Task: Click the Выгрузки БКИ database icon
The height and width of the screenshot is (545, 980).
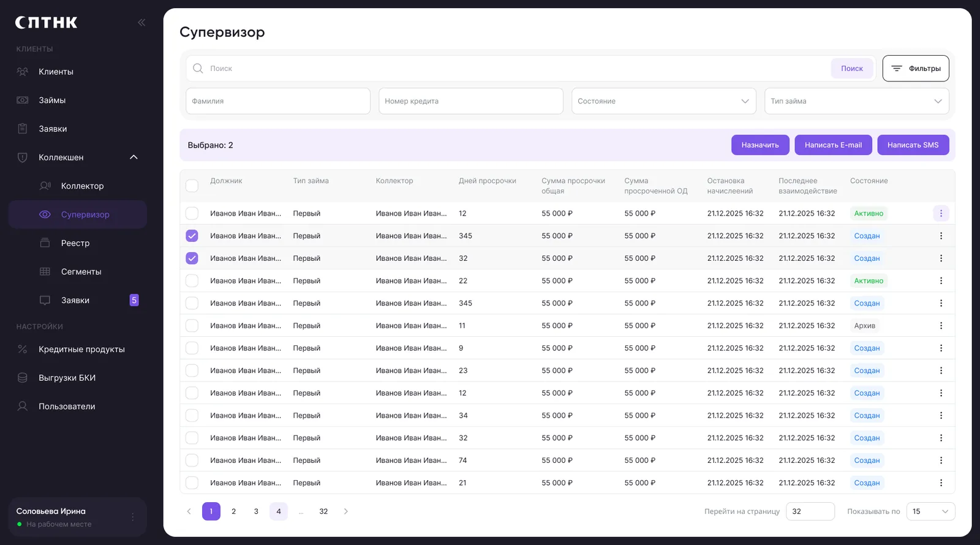Action: [x=23, y=378]
